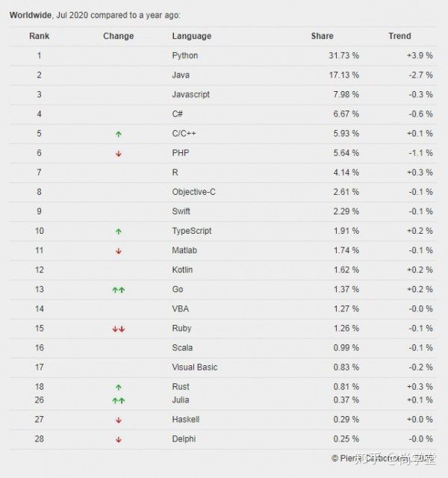Click the red down arrow for Matlab

coord(119,251)
